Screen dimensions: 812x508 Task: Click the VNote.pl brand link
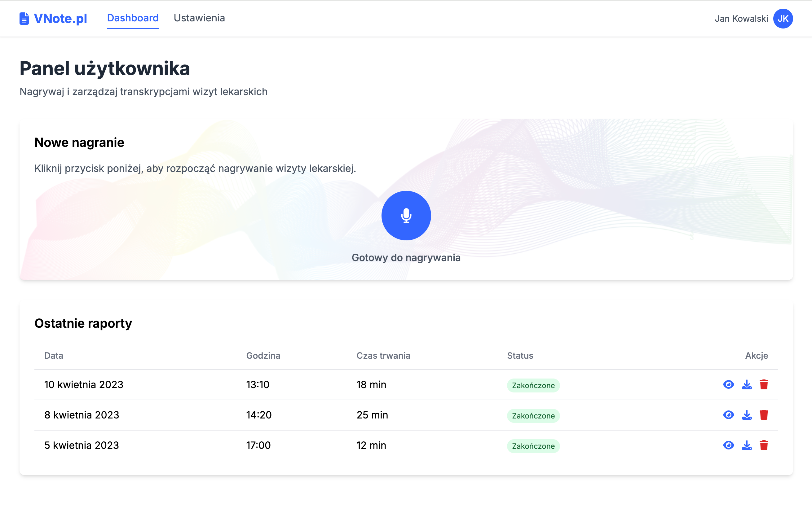click(x=60, y=19)
